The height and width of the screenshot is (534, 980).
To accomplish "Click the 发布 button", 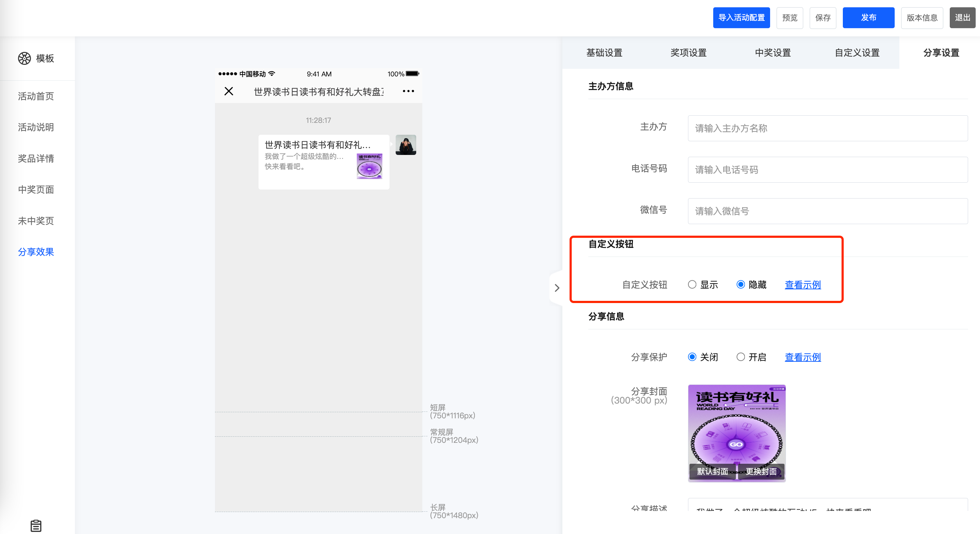I will (868, 18).
